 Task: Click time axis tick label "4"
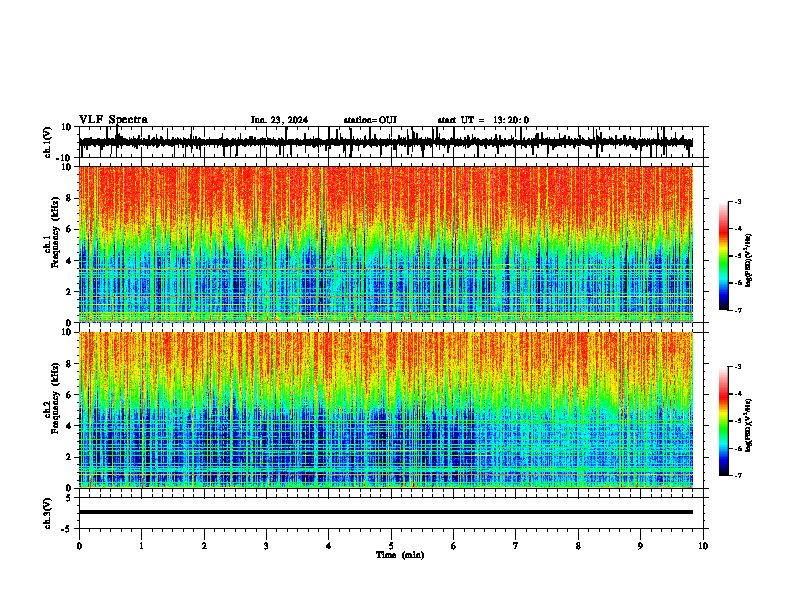[x=329, y=546]
